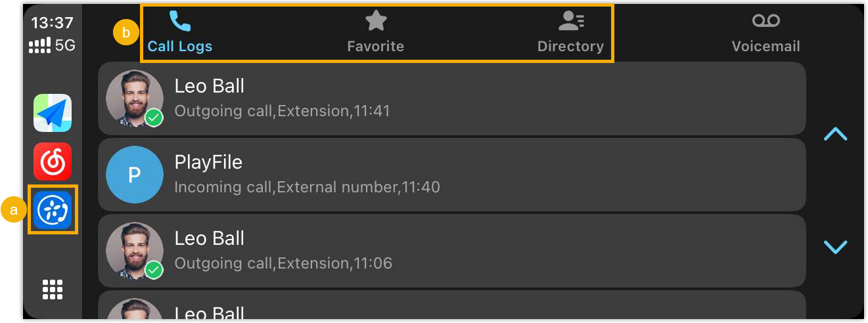Switch to the Directory tab label
The height and width of the screenshot is (323, 868).
point(570,47)
